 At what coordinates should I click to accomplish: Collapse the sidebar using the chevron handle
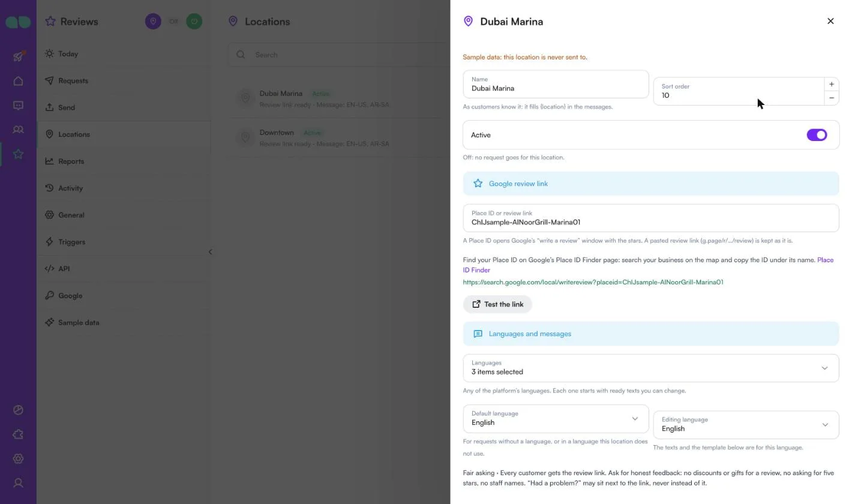(x=210, y=252)
